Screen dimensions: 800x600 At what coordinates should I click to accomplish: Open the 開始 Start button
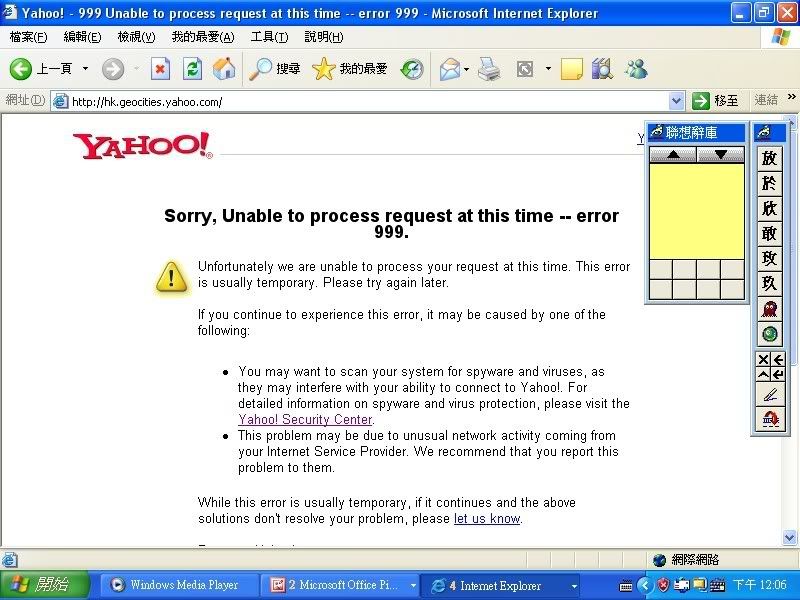44,585
